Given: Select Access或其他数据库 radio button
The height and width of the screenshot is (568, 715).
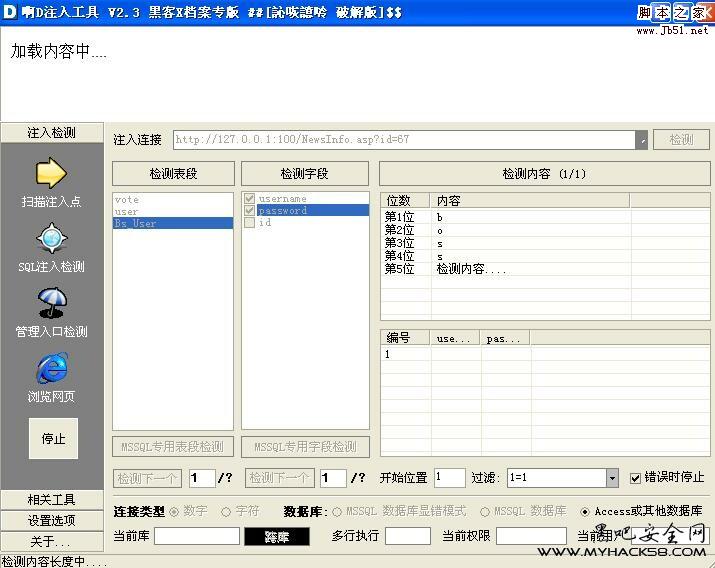Looking at the screenshot, I should pyautogui.click(x=585, y=512).
